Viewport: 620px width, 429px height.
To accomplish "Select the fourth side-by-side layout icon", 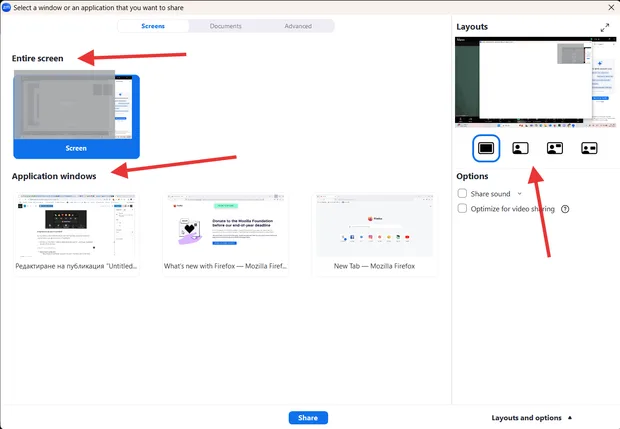I will coord(589,148).
